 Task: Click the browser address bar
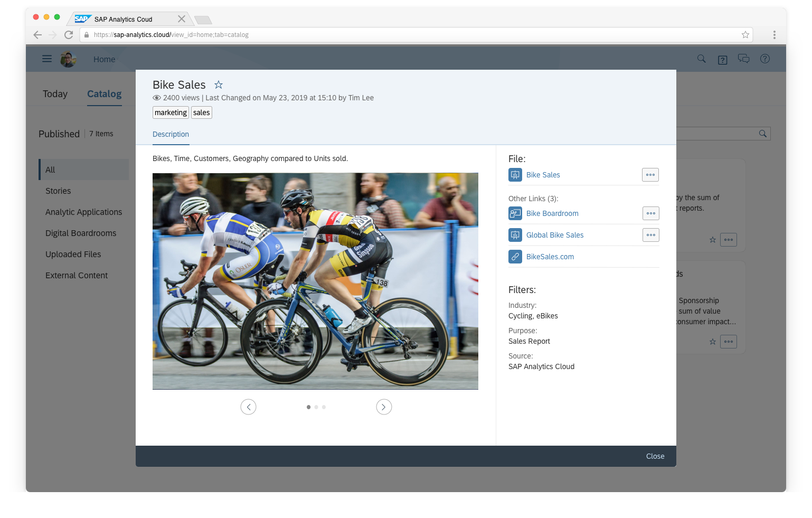pyautogui.click(x=416, y=35)
